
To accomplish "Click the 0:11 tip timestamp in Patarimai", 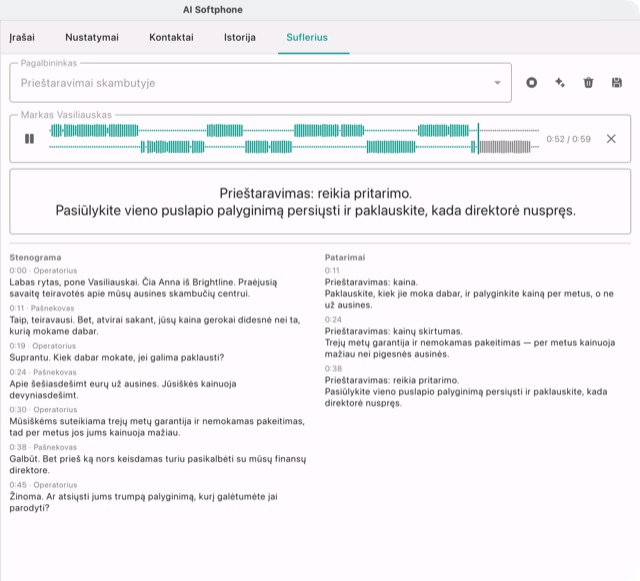I will click(x=332, y=271).
